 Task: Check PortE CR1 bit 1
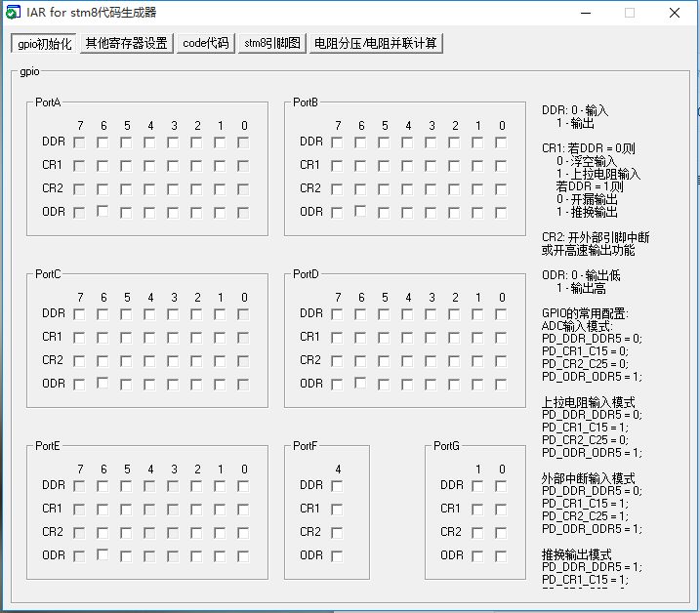coord(220,510)
